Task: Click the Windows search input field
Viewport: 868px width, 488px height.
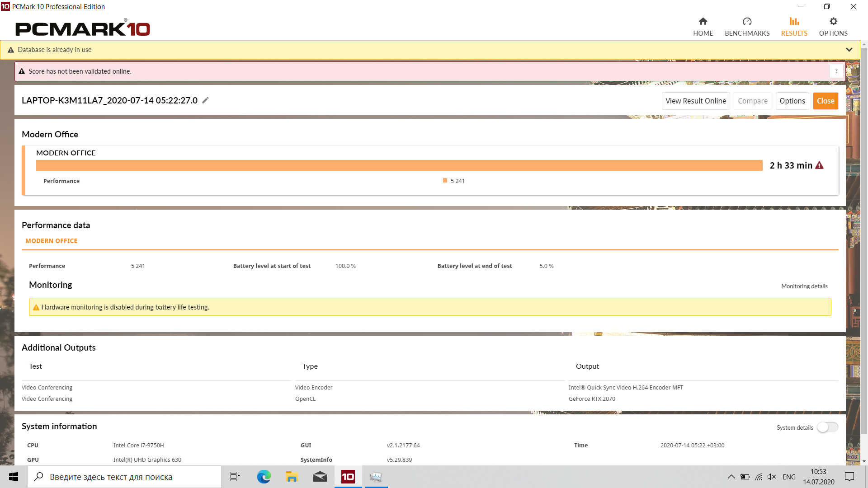Action: coord(124,477)
